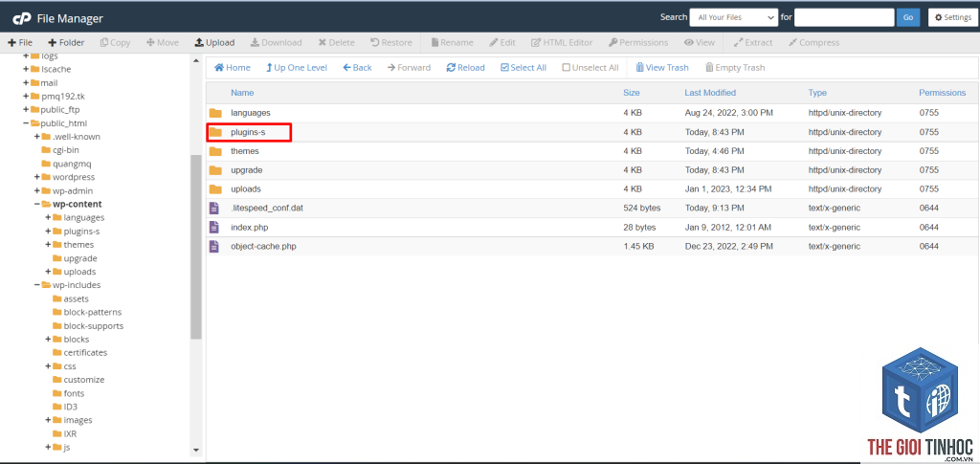Viewport: 980px width, 464px height.
Task: Click the Forward navigation button
Action: (409, 67)
